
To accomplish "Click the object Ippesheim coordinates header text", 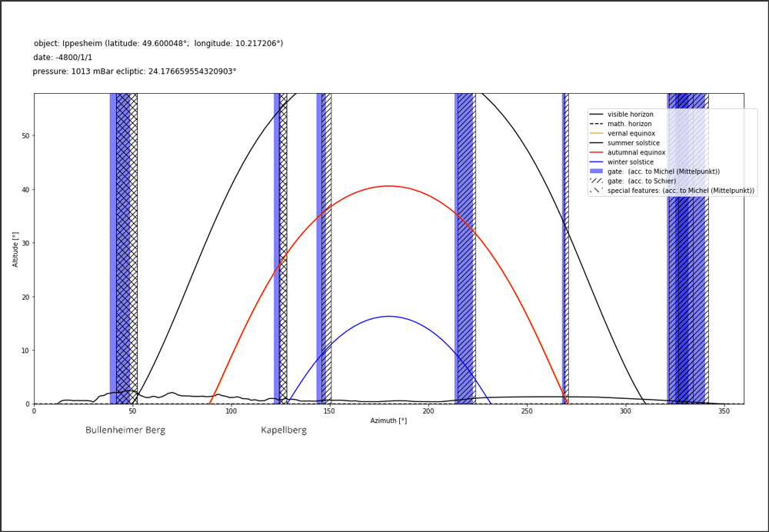I will pos(158,44).
